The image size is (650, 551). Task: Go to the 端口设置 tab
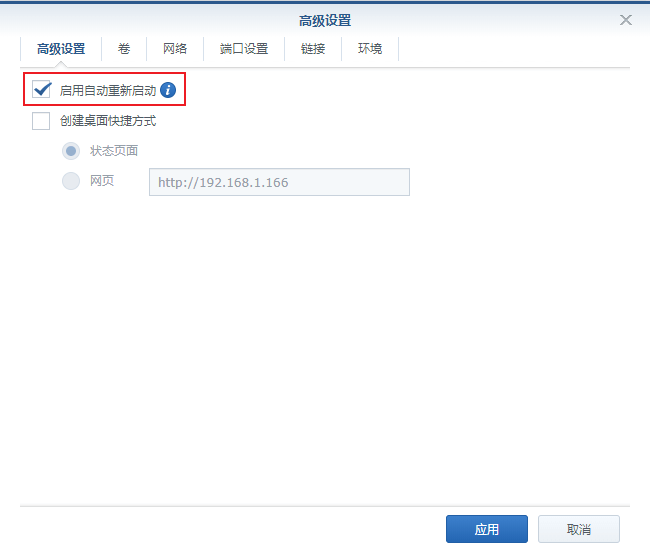(x=244, y=48)
